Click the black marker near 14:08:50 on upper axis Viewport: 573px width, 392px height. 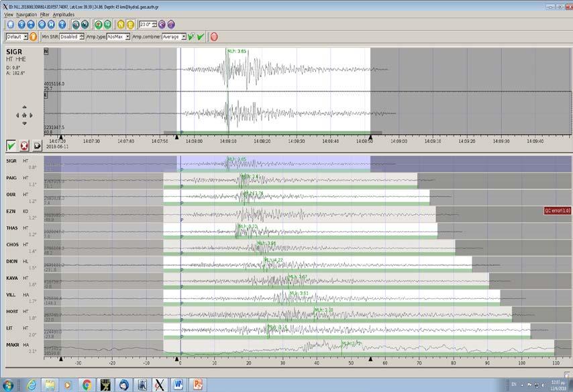(370, 137)
